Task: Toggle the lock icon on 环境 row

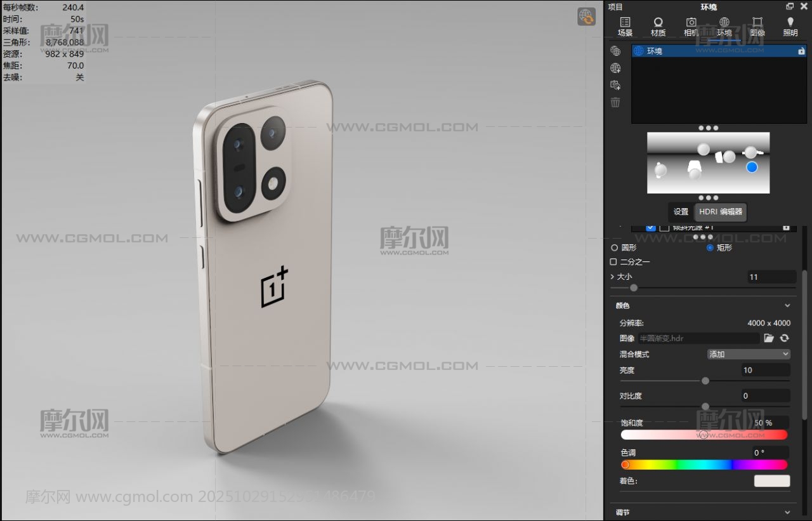Action: pos(801,51)
